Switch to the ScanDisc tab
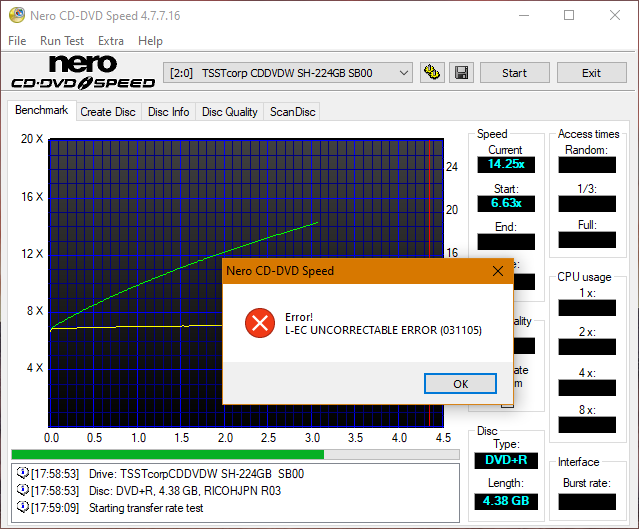This screenshot has height=529, width=639. (293, 112)
